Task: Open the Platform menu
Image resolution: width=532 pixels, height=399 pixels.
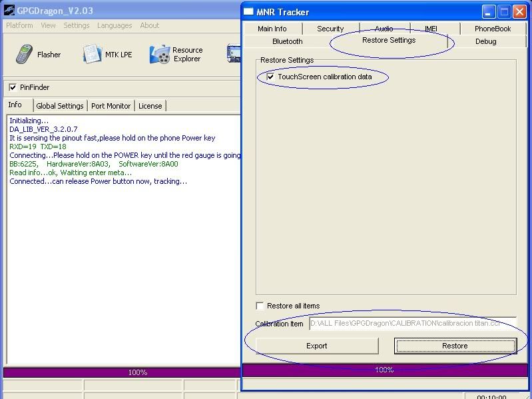Action: (x=19, y=25)
